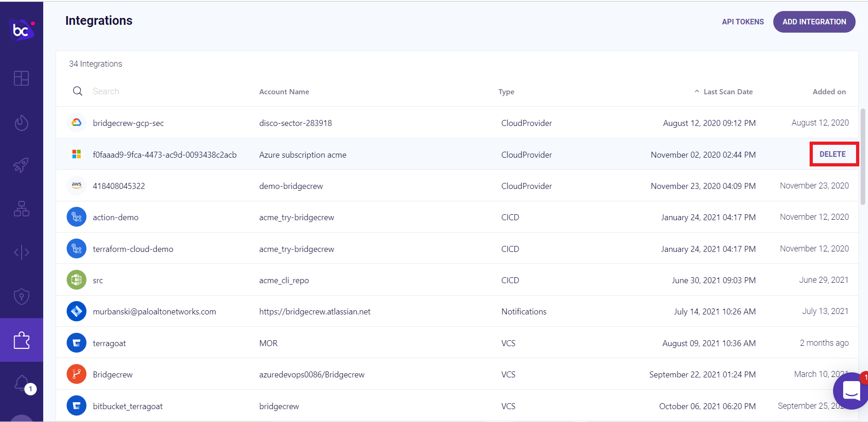Open the notifications bell icon
Image resolution: width=868 pixels, height=422 pixels.
[22, 382]
